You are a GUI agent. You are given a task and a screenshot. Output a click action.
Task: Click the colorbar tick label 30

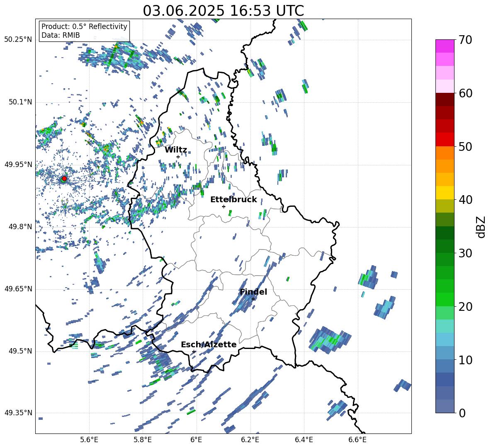[466, 253]
